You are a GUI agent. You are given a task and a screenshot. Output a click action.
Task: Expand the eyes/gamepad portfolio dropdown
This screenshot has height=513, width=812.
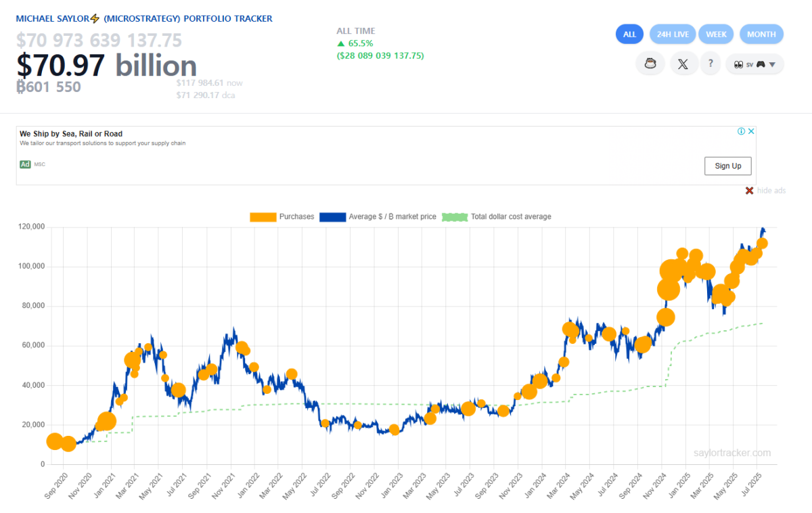pyautogui.click(x=754, y=64)
